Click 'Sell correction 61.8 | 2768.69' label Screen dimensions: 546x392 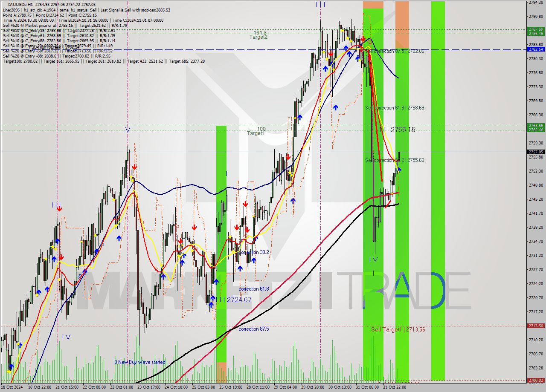[395, 108]
